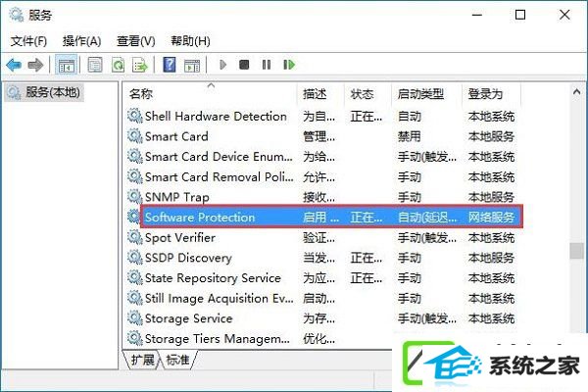Toggle the show/hide action pane icon
The image size is (588, 392).
[192, 66]
